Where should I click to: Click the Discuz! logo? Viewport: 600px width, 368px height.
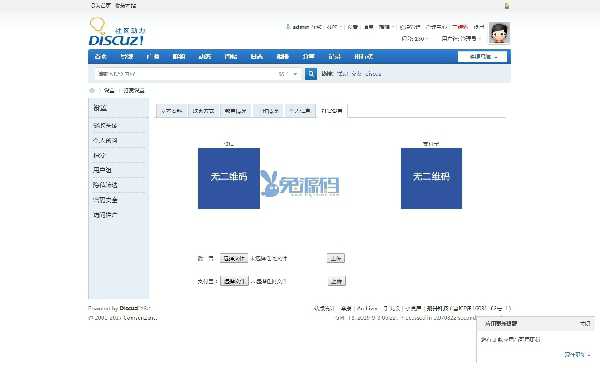tap(117, 32)
